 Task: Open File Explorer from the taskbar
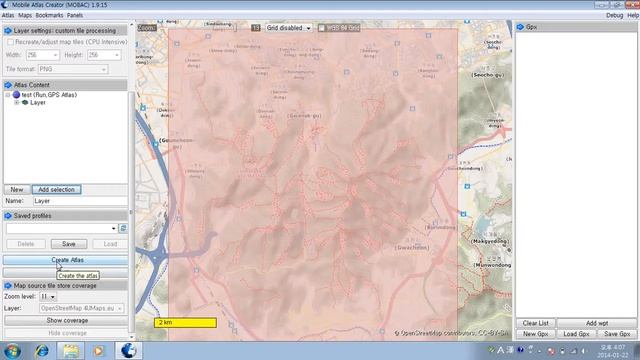71,351
